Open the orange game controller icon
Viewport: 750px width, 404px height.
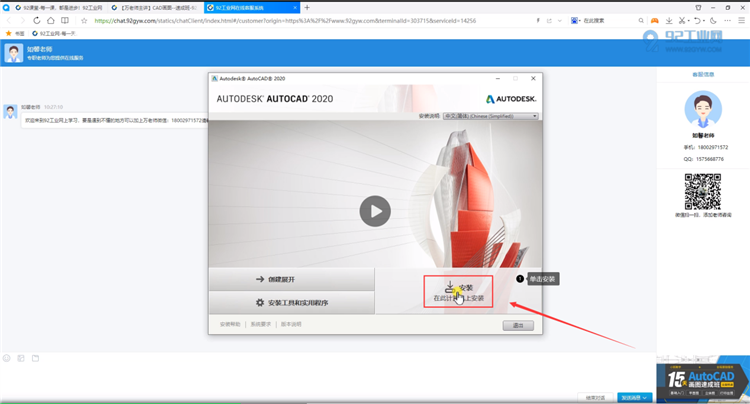(x=654, y=21)
